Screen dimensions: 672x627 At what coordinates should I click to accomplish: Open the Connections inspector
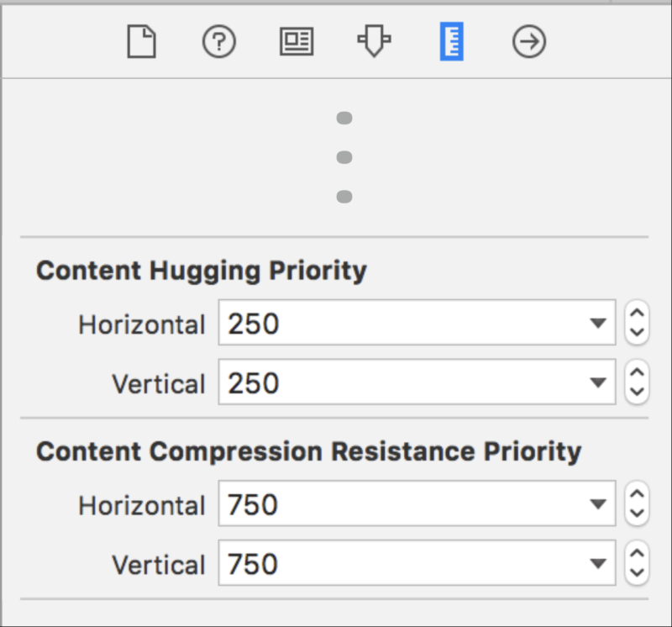[x=529, y=41]
